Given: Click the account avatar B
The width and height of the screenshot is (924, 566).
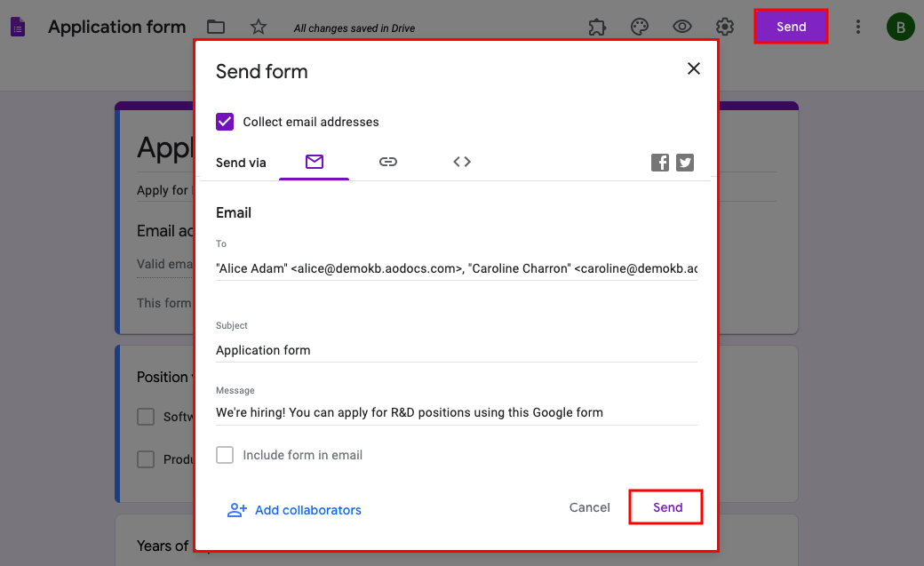Looking at the screenshot, I should [x=900, y=27].
